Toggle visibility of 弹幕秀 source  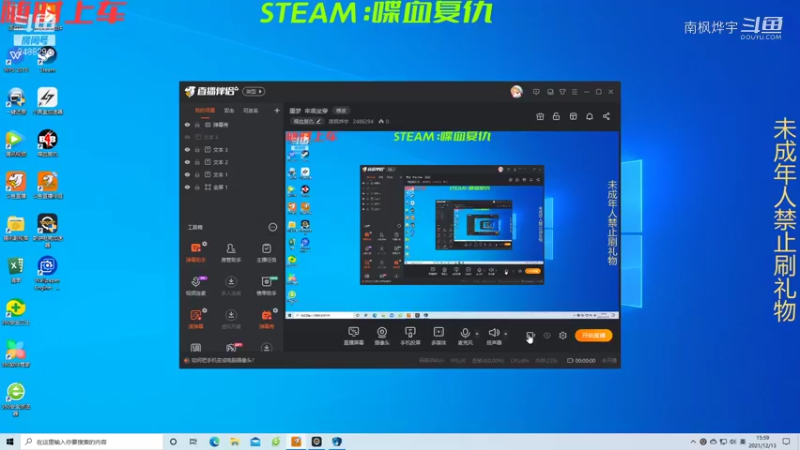[x=187, y=124]
